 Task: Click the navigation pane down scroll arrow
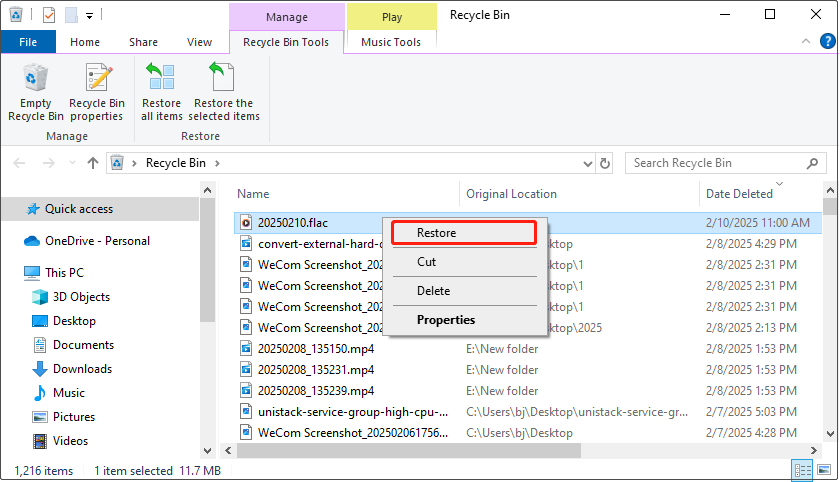point(207,450)
